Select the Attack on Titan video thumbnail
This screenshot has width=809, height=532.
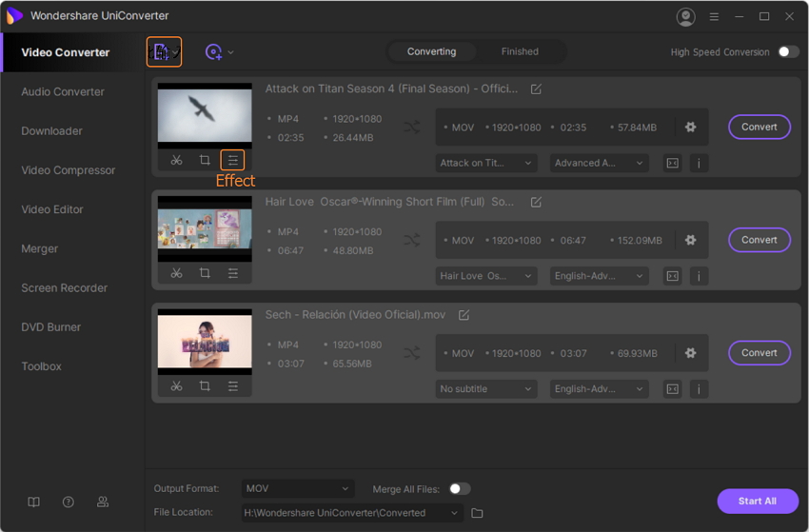coord(205,115)
